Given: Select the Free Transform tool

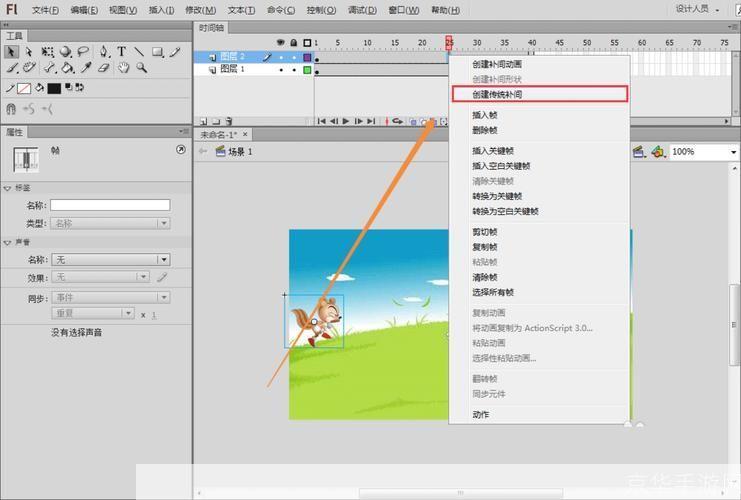Looking at the screenshot, I should (47, 52).
